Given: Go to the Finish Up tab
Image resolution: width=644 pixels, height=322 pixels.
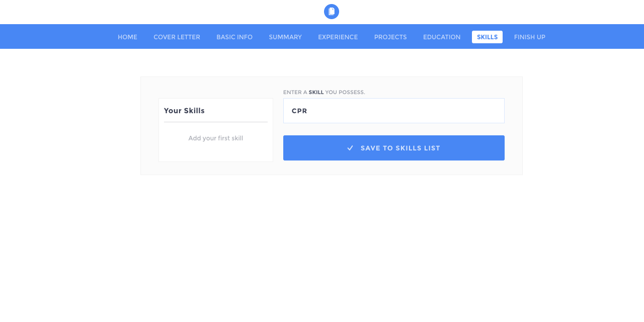Looking at the screenshot, I should pyautogui.click(x=530, y=37).
